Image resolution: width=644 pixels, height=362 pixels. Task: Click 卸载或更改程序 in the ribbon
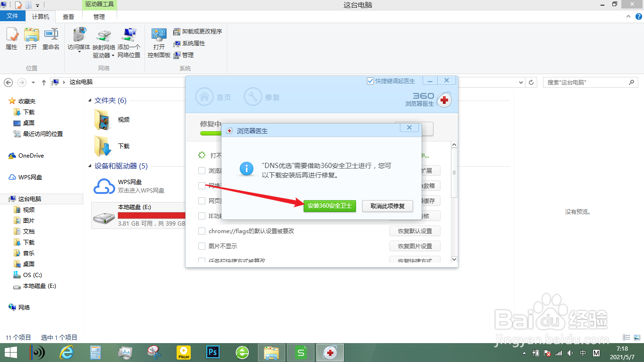click(x=197, y=31)
